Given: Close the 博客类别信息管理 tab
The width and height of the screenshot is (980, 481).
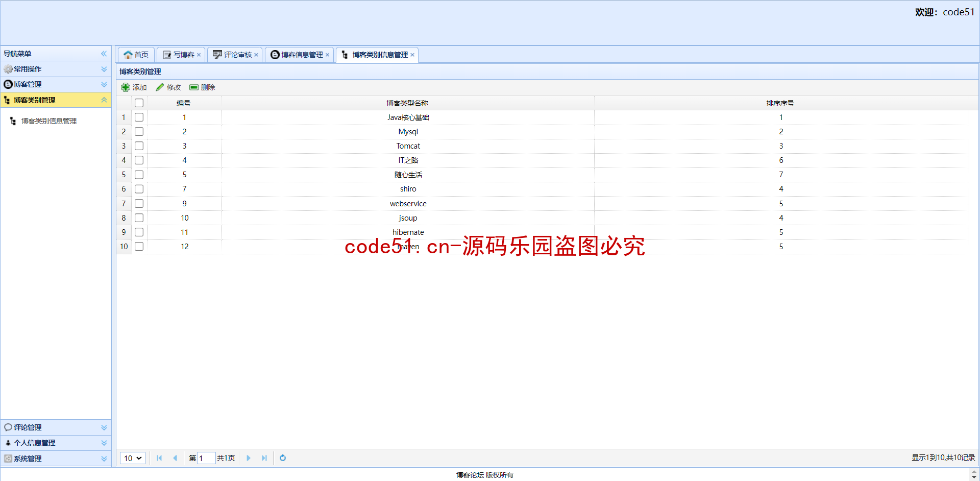Looking at the screenshot, I should 412,55.
